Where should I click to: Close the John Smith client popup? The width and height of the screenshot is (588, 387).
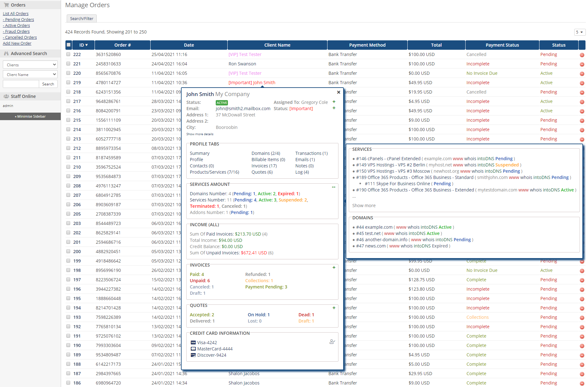point(338,92)
